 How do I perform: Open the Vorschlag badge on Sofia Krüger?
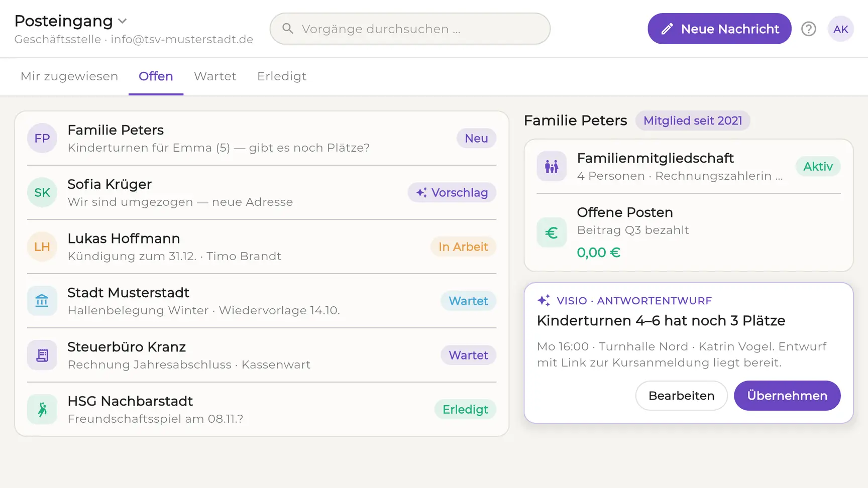(x=452, y=192)
